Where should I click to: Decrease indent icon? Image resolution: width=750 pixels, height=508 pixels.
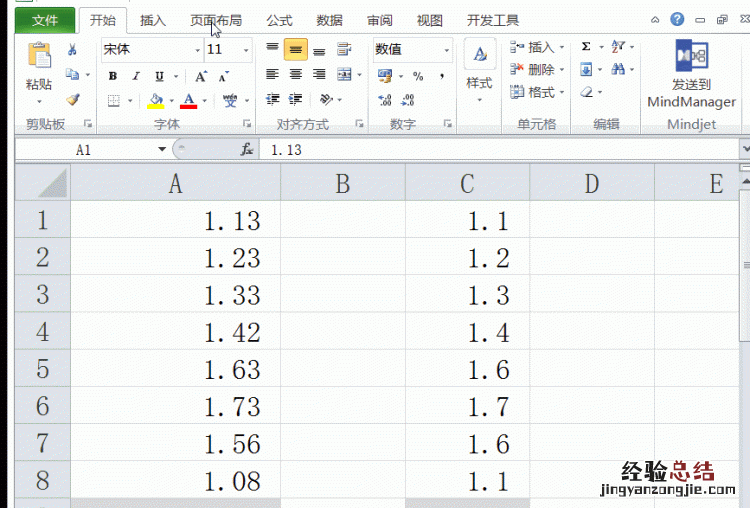point(273,99)
